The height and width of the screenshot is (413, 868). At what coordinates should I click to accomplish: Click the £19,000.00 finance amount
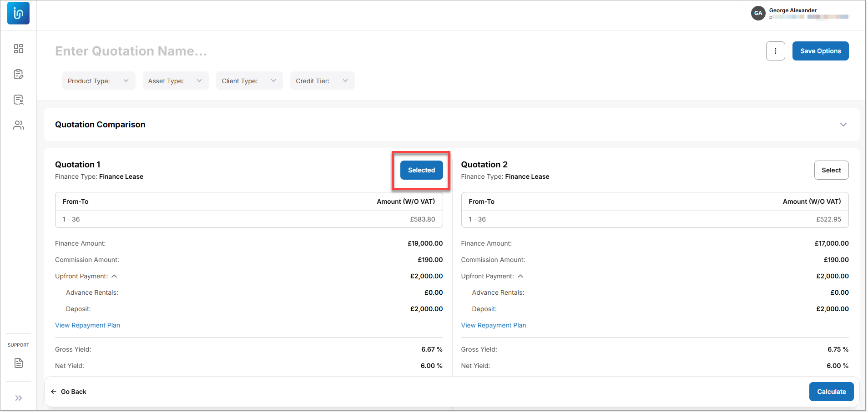coord(425,243)
